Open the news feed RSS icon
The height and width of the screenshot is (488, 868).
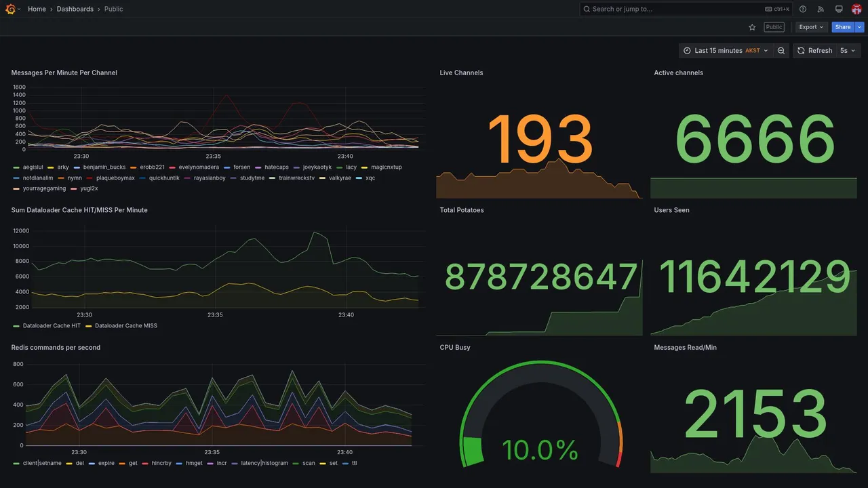pyautogui.click(x=821, y=9)
